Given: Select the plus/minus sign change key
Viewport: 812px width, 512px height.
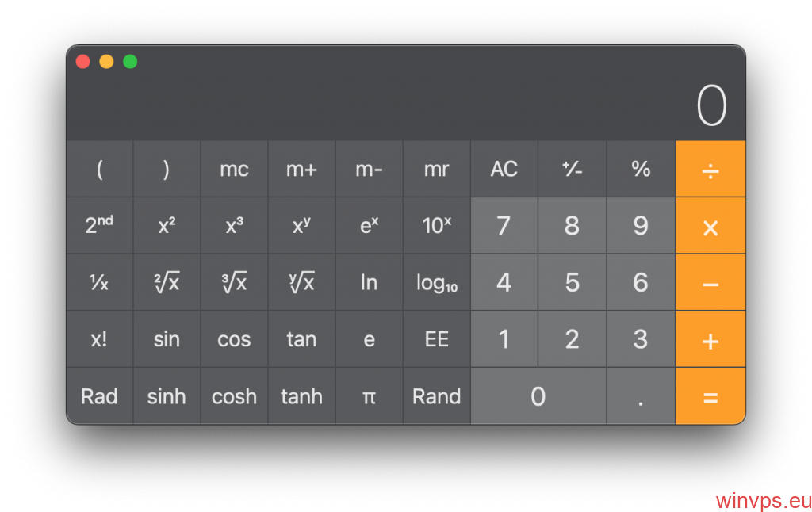Looking at the screenshot, I should point(573,169).
